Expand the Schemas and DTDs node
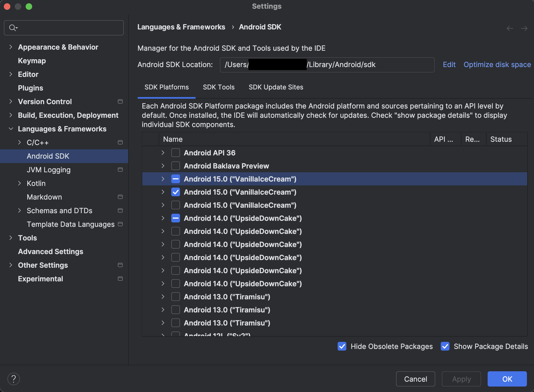The height and width of the screenshot is (392, 534). coord(19,210)
